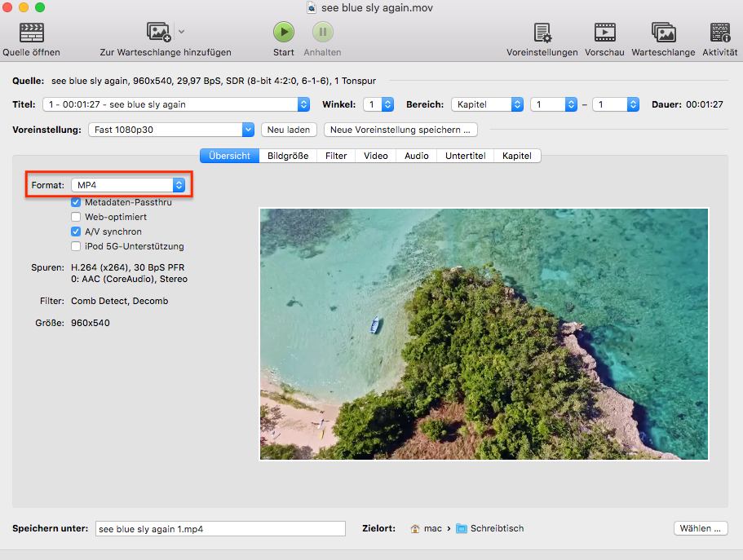
Task: Switch to the Bildgröße tab
Action: [287, 156]
